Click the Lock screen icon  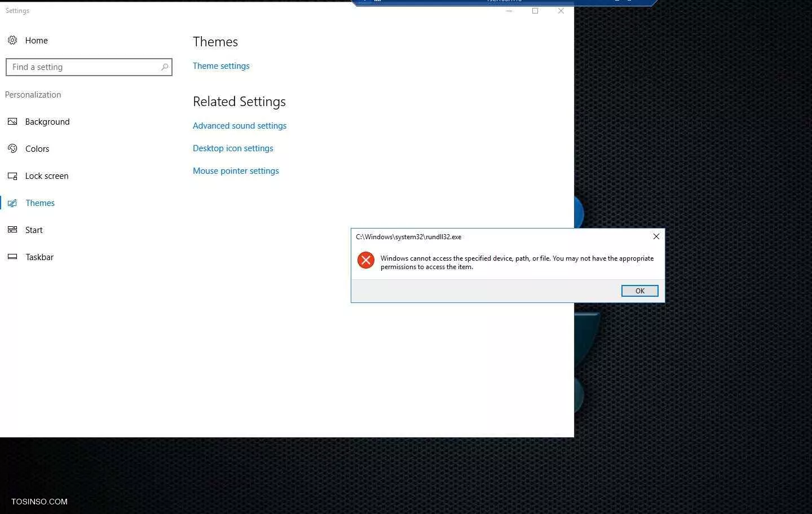[12, 176]
